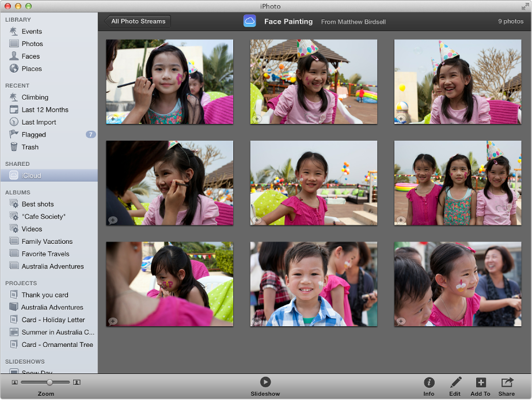Open the Share options
Viewport: 532px width, 400px height.
point(506,382)
